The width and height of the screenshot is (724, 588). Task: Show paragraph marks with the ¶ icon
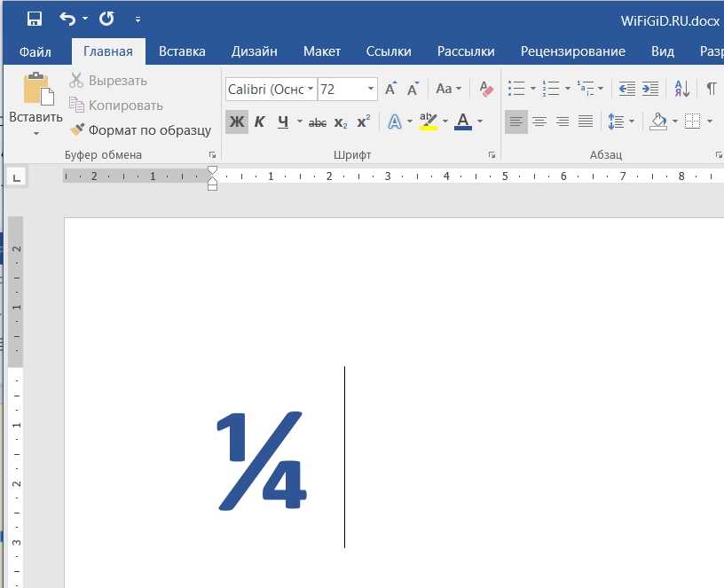(x=711, y=89)
